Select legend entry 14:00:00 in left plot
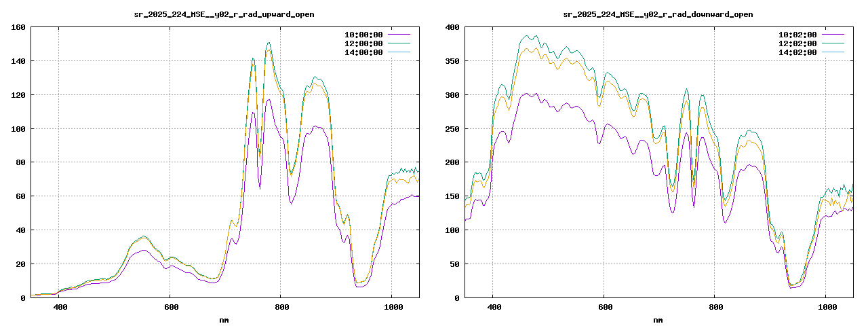Viewport: 868px width, 326px height. 363,52
